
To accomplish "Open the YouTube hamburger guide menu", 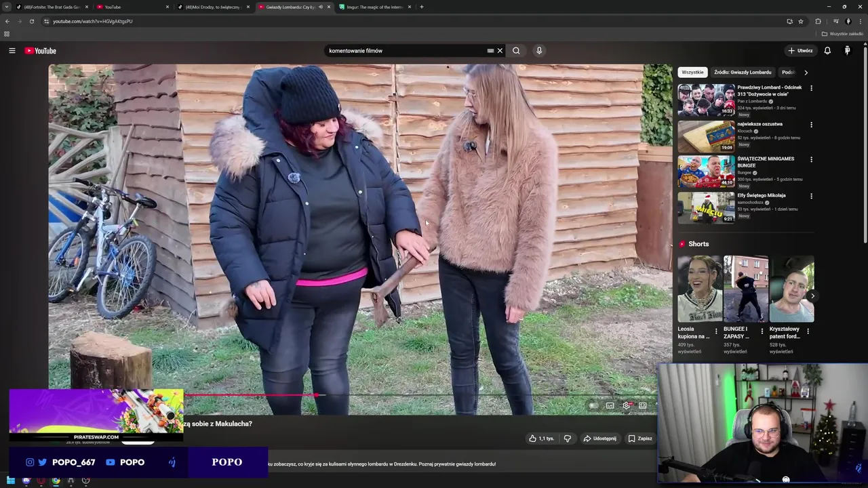I will point(12,51).
